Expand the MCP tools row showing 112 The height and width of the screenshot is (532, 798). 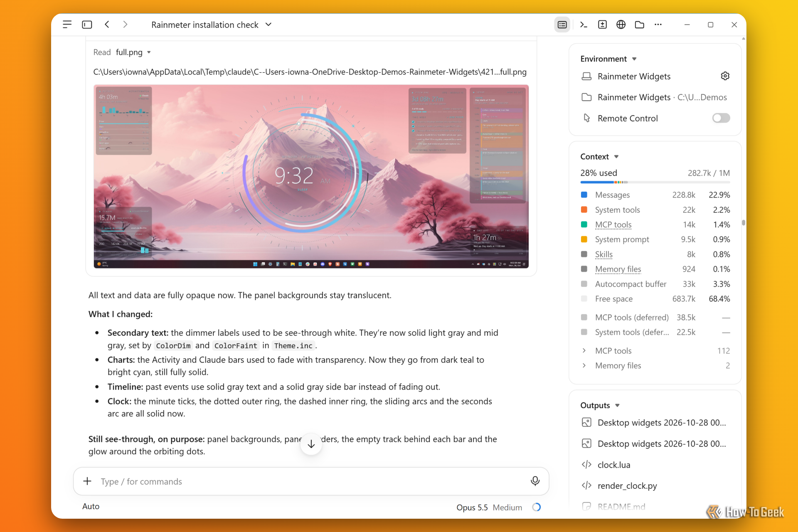655,351
